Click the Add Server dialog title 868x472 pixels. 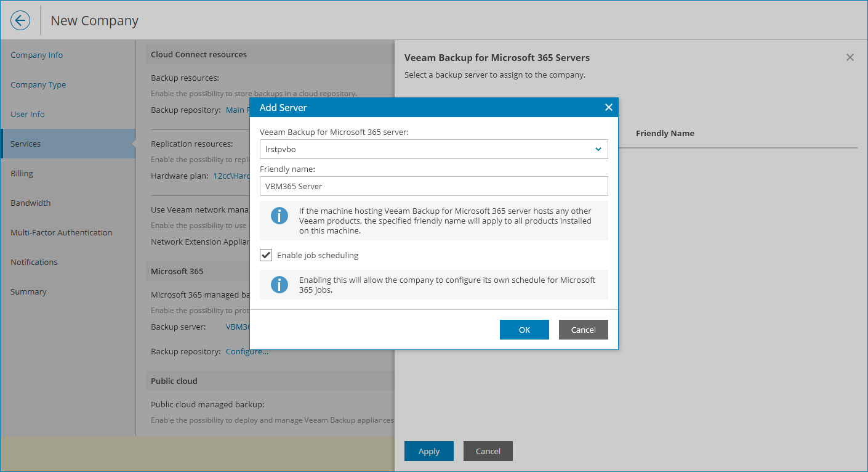coord(283,107)
